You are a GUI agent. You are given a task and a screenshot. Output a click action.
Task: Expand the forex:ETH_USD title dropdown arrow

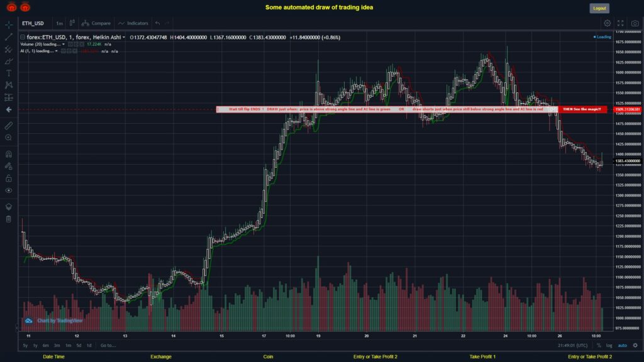124,37
